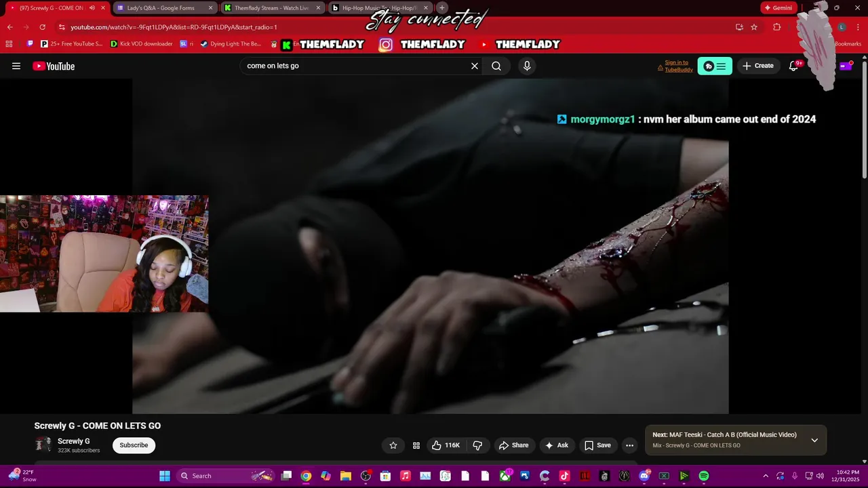This screenshot has height=488, width=868.
Task: Save video to a playlist
Action: pos(597,445)
